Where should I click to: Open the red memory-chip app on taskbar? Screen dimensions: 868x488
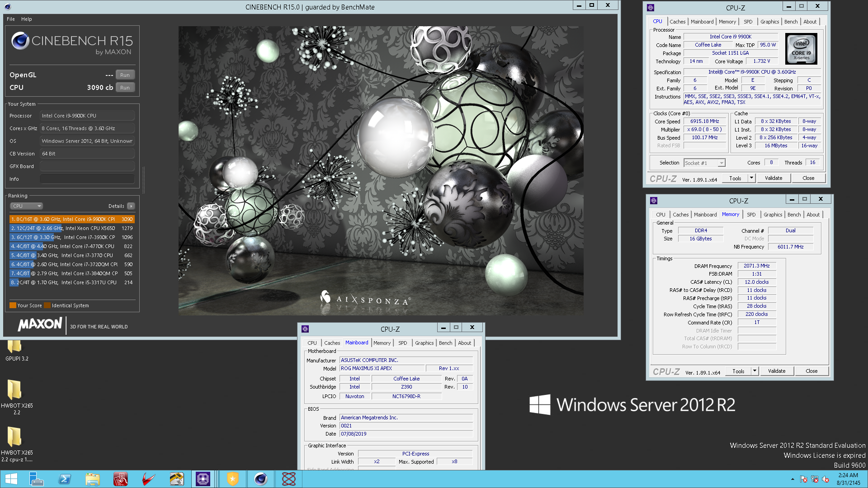point(121,479)
